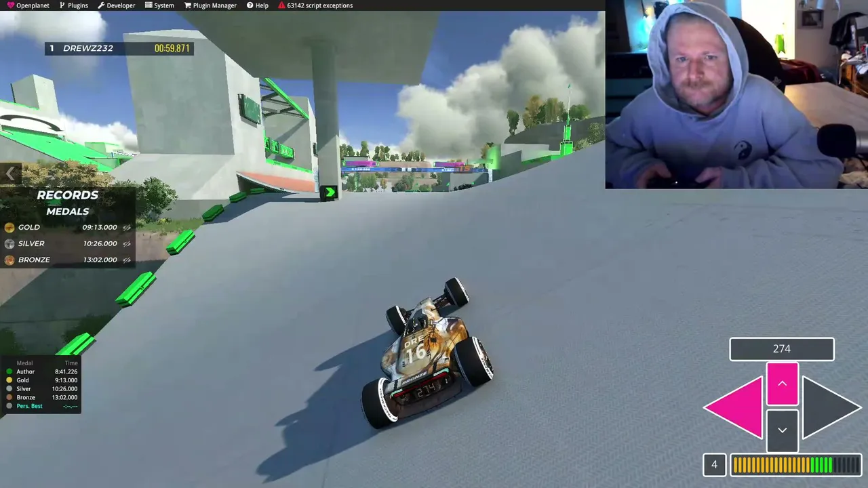868x488 pixels.
Task: Open the Plugins menu
Action: point(73,5)
